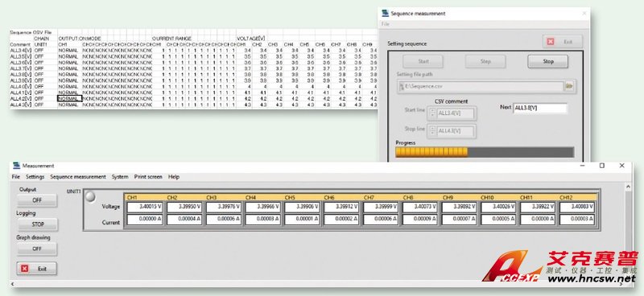The height and width of the screenshot is (296, 644).
Task: Click the red X Exit icon in Measurement
Action: (x=25, y=269)
